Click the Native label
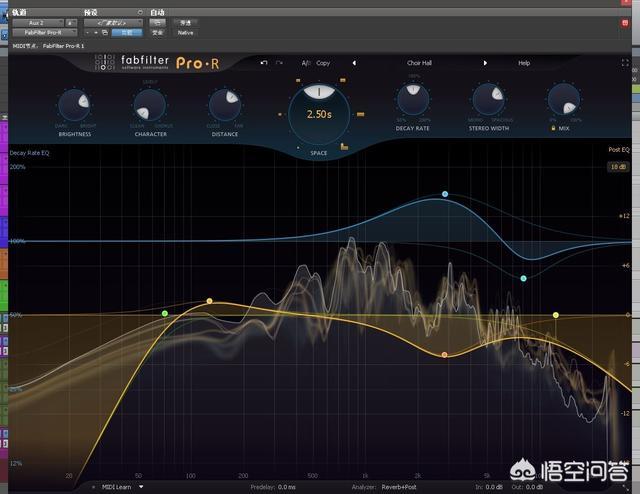Screen dimensions: 640x494 185,33
